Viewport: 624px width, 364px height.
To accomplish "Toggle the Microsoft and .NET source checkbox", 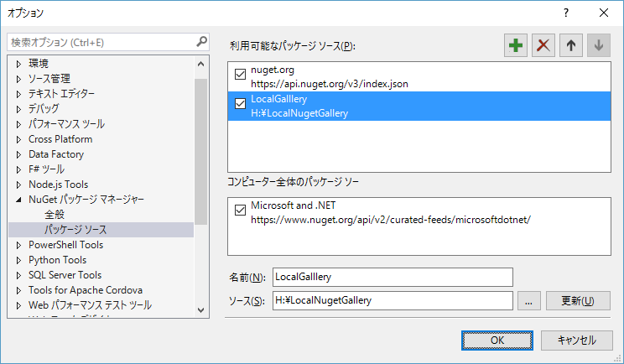I will click(241, 210).
